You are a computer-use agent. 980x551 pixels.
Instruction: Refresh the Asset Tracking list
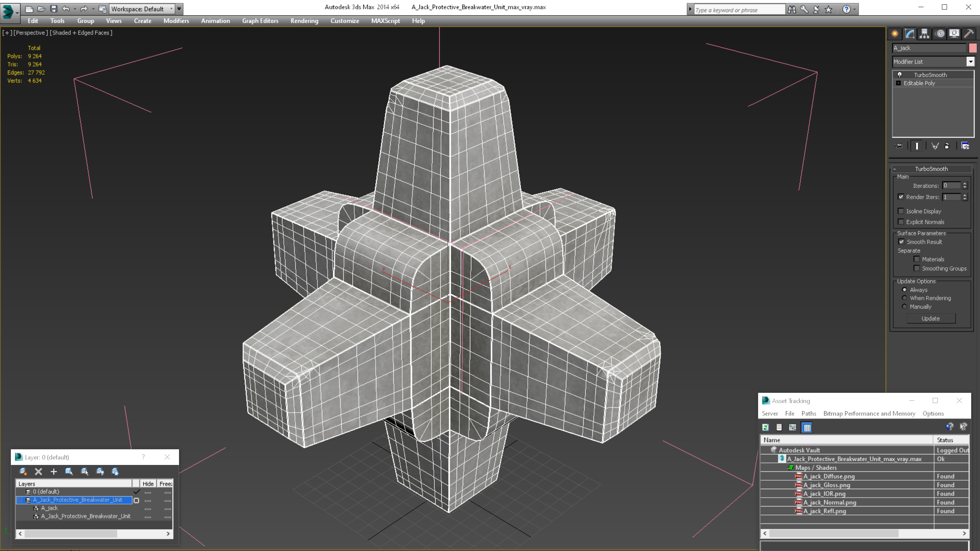(765, 428)
